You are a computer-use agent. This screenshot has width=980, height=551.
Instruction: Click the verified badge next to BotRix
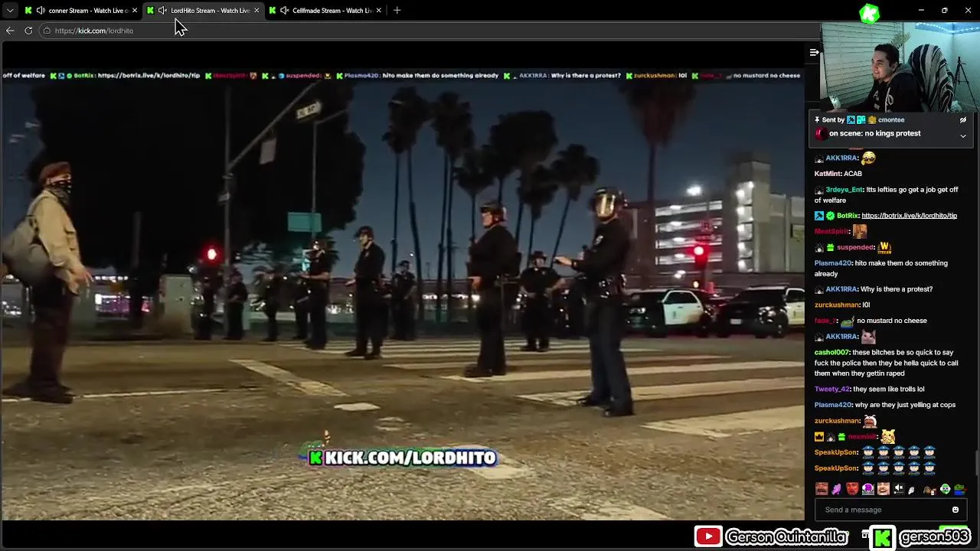pyautogui.click(x=830, y=216)
